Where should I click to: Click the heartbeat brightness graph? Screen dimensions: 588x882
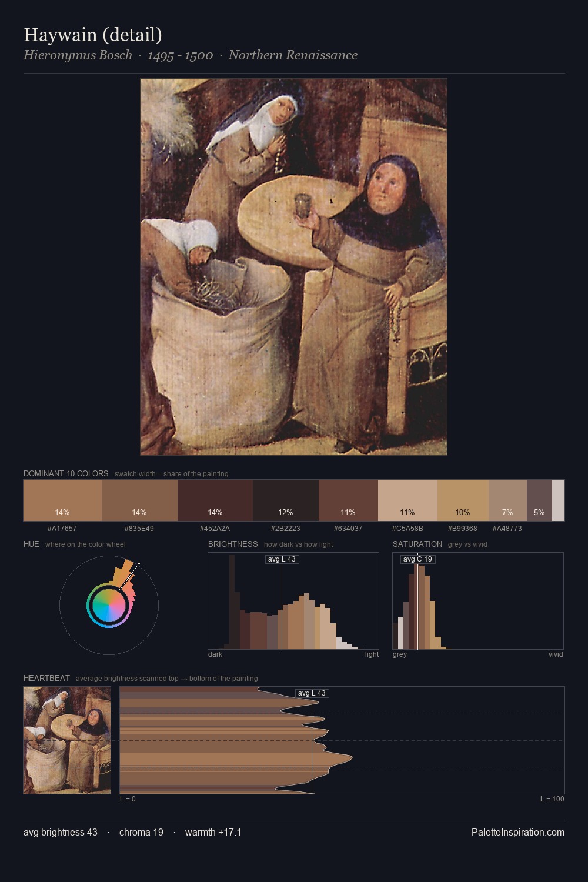[x=342, y=740]
